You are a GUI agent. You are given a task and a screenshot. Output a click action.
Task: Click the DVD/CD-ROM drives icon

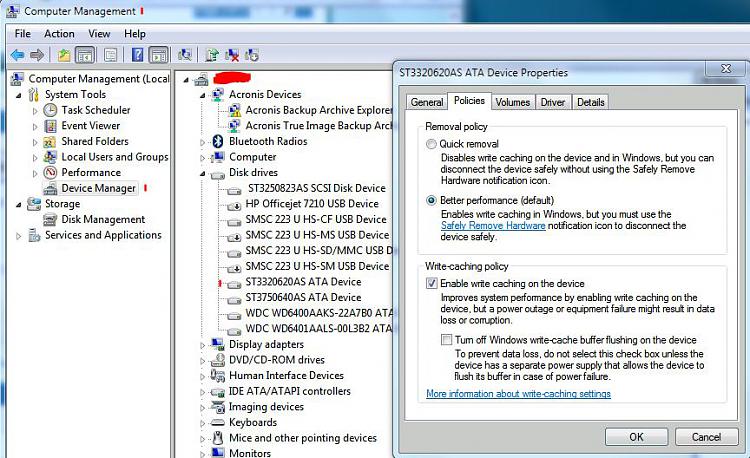(218, 360)
